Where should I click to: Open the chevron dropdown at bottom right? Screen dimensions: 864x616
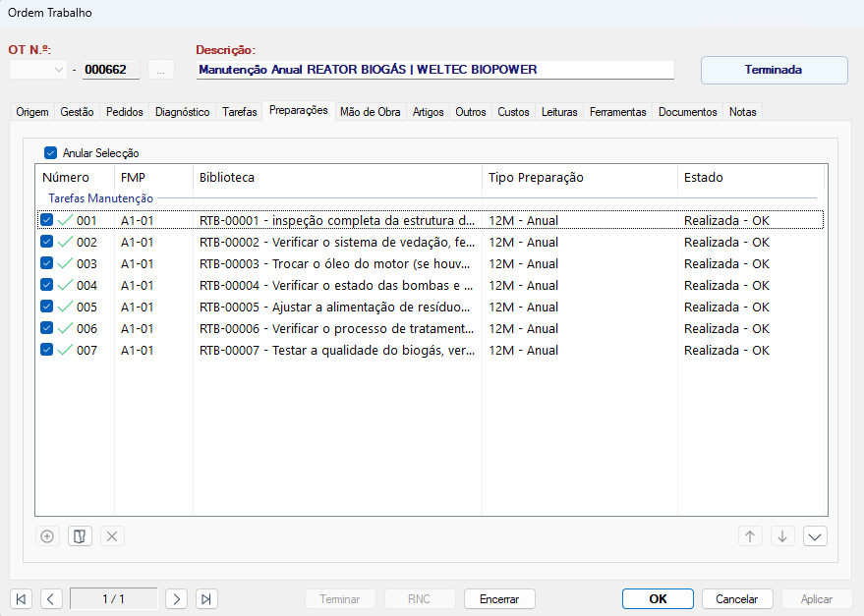coord(815,535)
